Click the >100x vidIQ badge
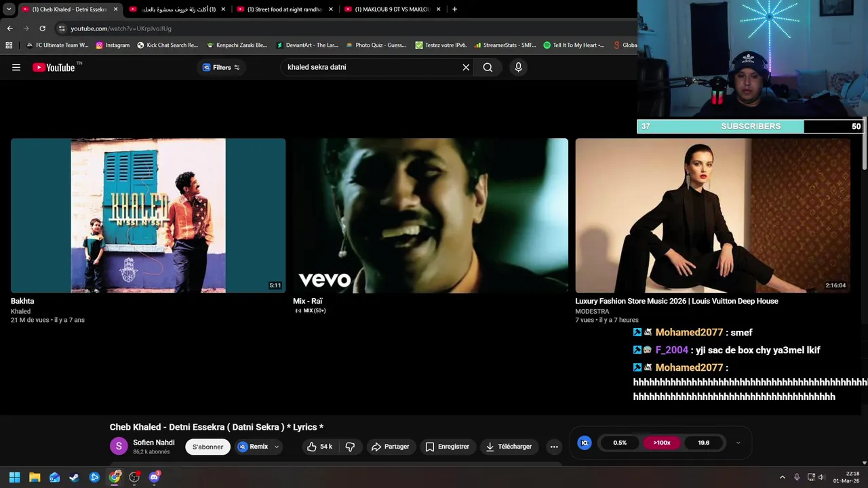This screenshot has height=488, width=868. (662, 443)
